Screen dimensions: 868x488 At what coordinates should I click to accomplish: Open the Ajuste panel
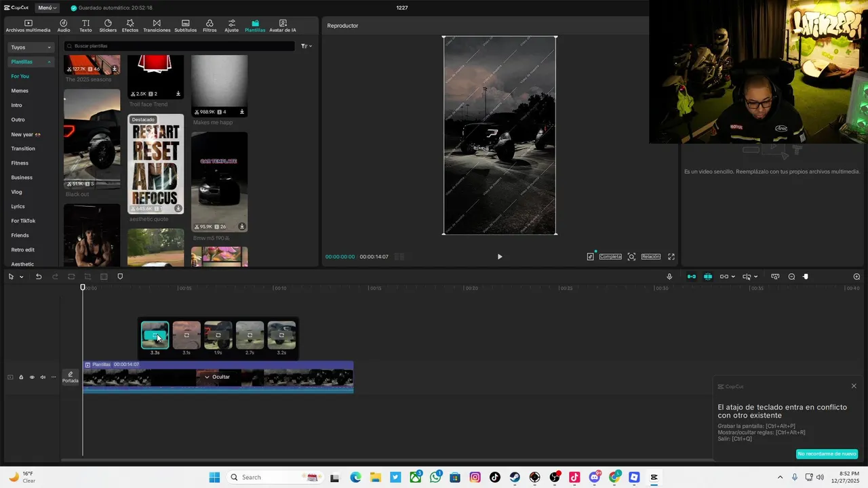232,26
